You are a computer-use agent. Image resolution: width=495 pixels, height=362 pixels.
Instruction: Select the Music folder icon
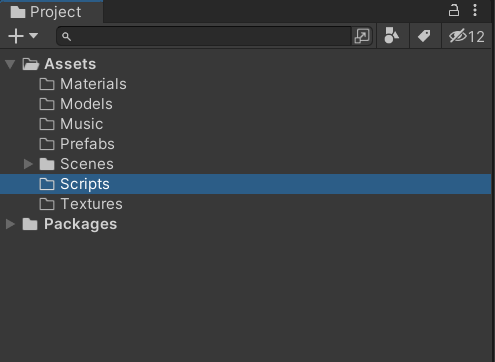(x=47, y=124)
